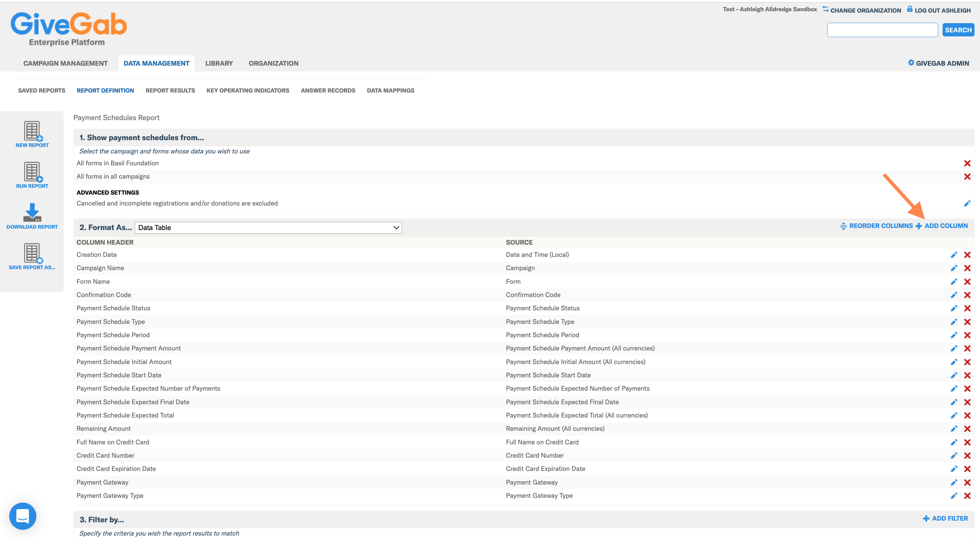Click Reorder Columns link

876,226
